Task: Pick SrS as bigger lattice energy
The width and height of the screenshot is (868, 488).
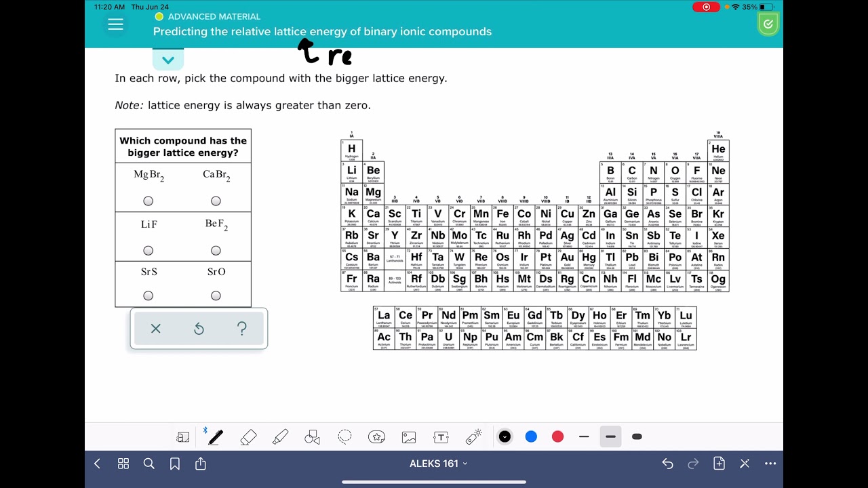Action: pyautogui.click(x=149, y=296)
